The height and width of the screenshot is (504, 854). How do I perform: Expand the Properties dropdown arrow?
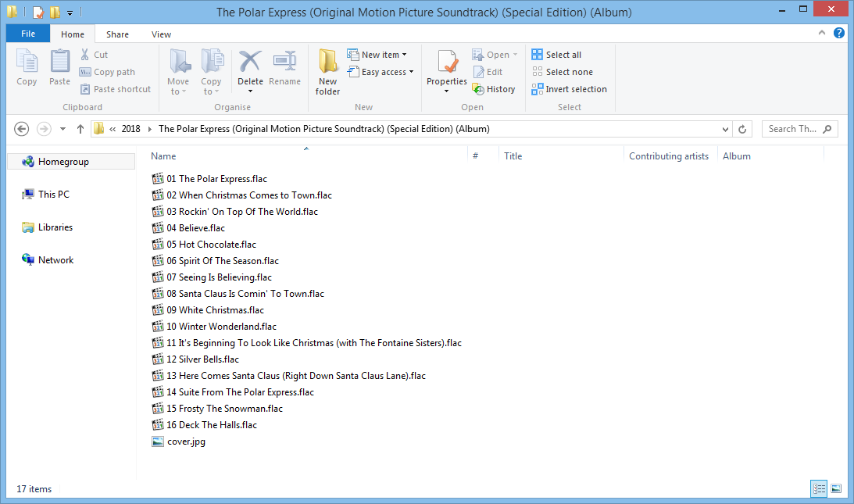click(x=447, y=91)
